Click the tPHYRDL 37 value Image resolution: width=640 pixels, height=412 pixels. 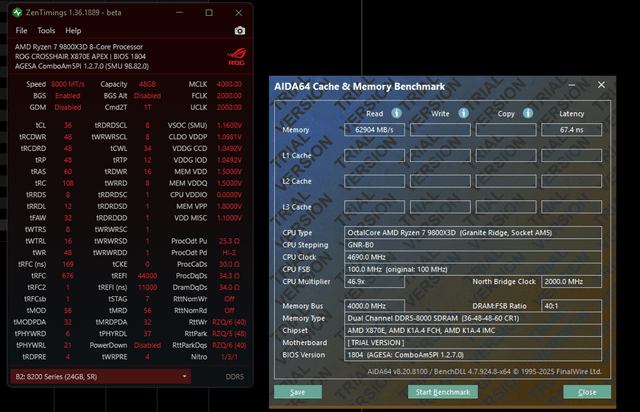[147, 334]
